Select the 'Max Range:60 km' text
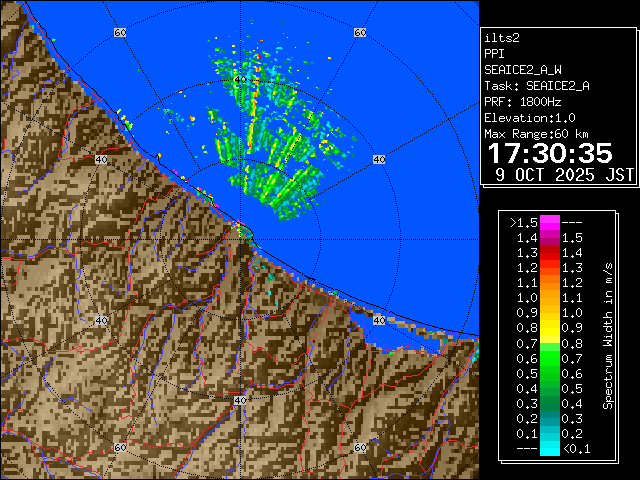Screen dimensions: 640x480 [x=536, y=134]
